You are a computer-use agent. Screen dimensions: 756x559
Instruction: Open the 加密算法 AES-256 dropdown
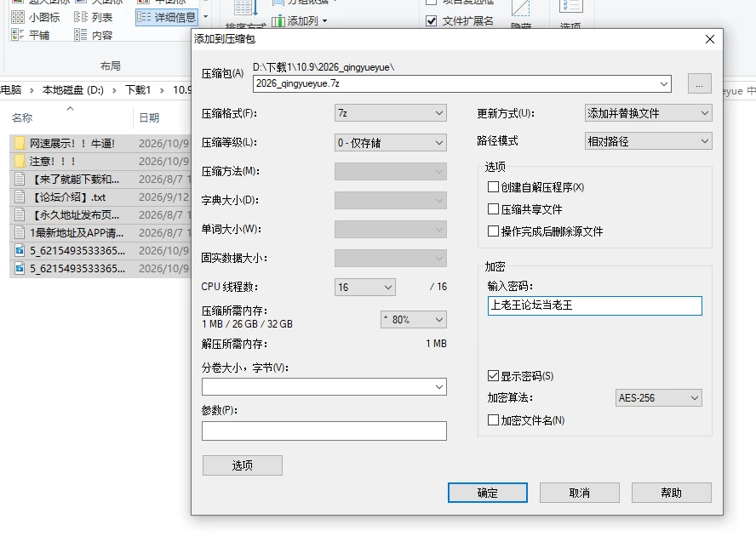659,398
